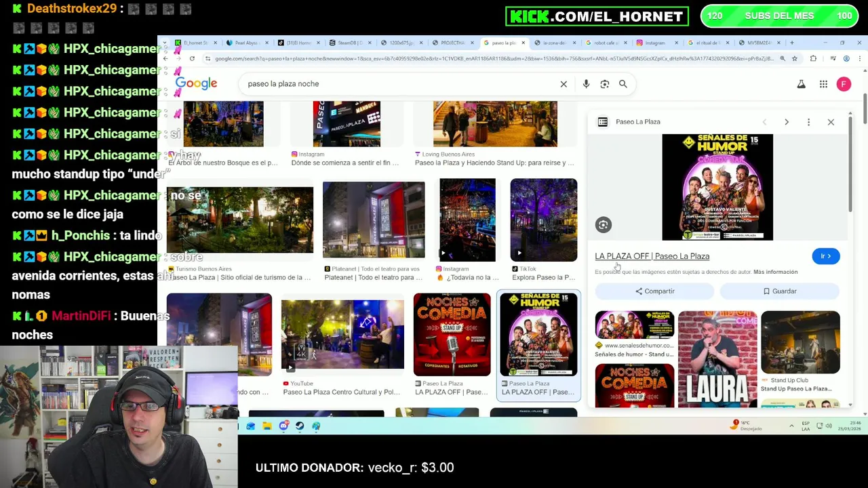View site information icon in address bar
Image resolution: width=868 pixels, height=488 pixels.
pos(208,59)
